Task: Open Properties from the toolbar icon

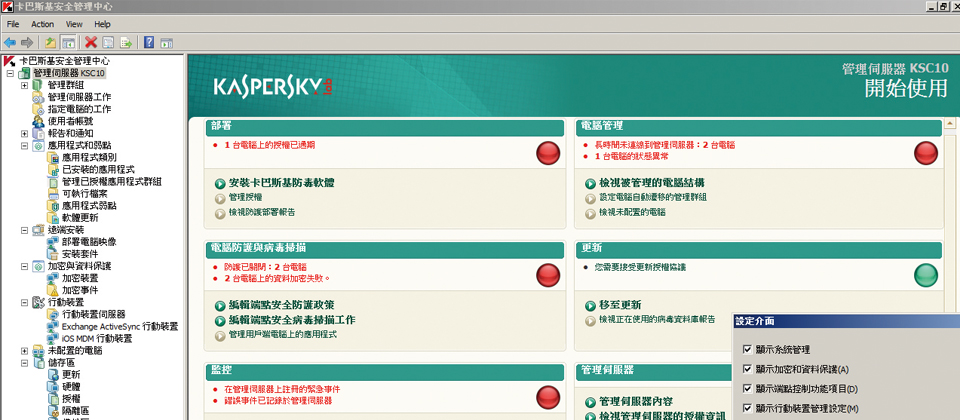Action: tap(108, 42)
